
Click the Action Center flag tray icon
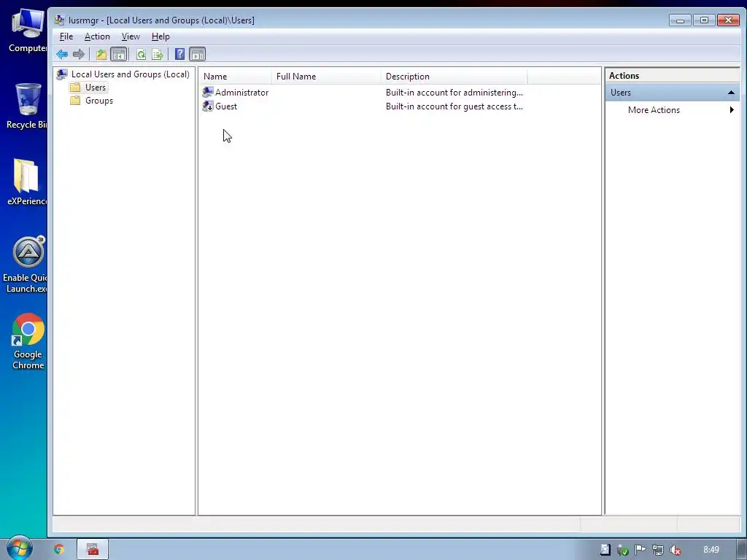coord(640,550)
